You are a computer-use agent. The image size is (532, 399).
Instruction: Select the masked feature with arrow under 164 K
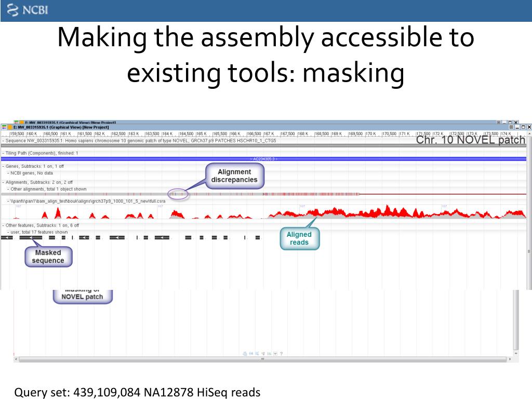point(162,237)
